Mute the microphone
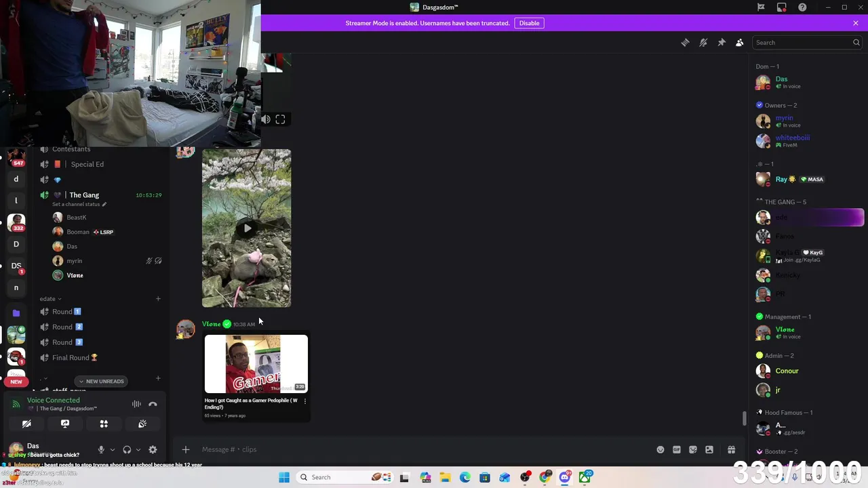 coord(101,449)
